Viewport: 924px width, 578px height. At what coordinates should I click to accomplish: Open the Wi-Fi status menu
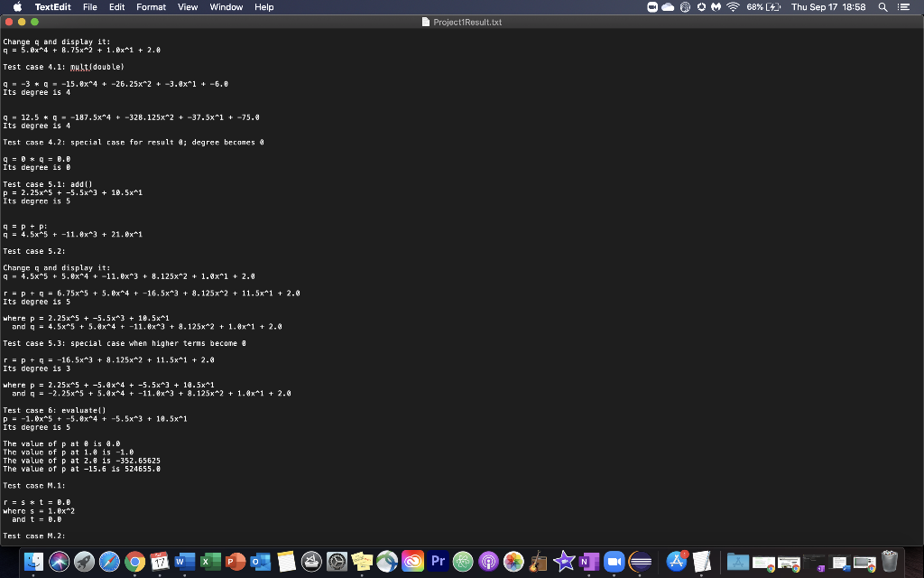click(x=733, y=7)
